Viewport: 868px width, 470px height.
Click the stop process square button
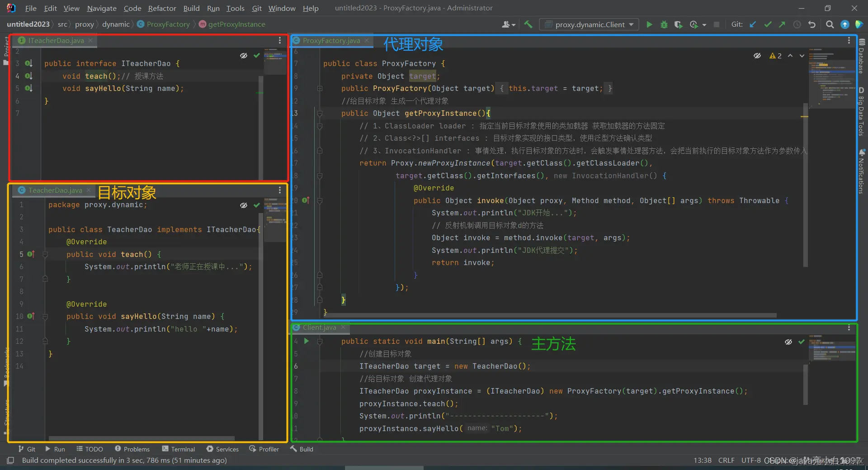(x=717, y=24)
